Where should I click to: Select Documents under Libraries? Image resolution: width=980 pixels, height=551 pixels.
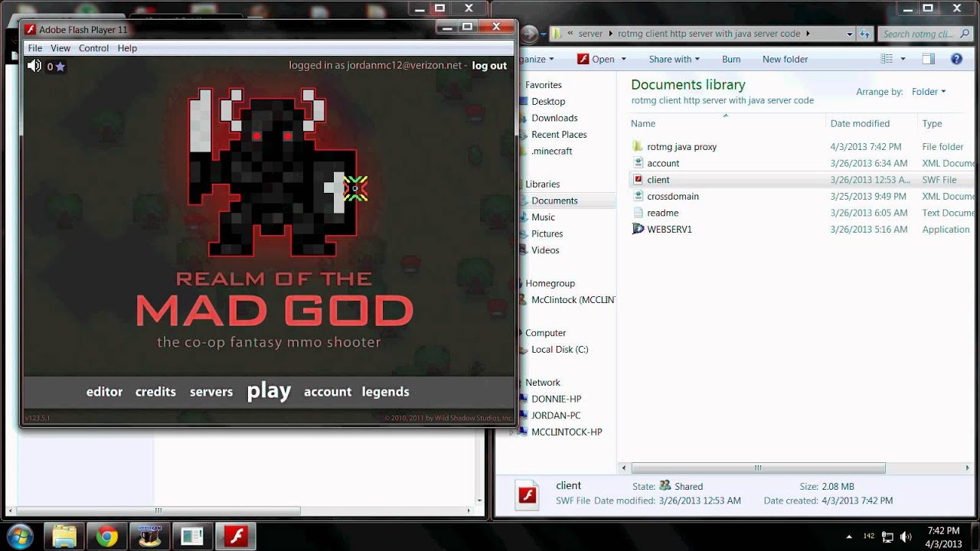pos(554,201)
